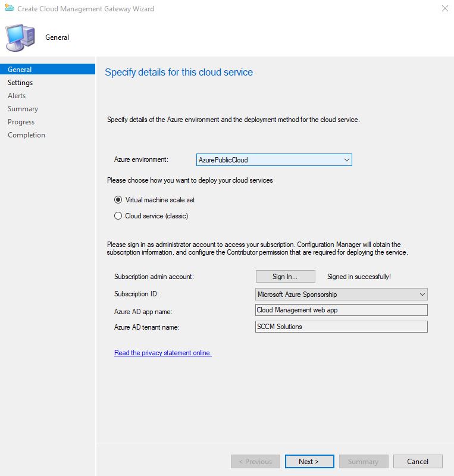This screenshot has width=454, height=476.
Task: Click the Previous button
Action: [255, 461]
